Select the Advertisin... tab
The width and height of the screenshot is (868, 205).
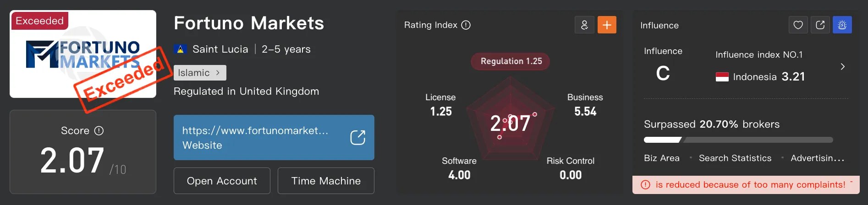click(817, 158)
